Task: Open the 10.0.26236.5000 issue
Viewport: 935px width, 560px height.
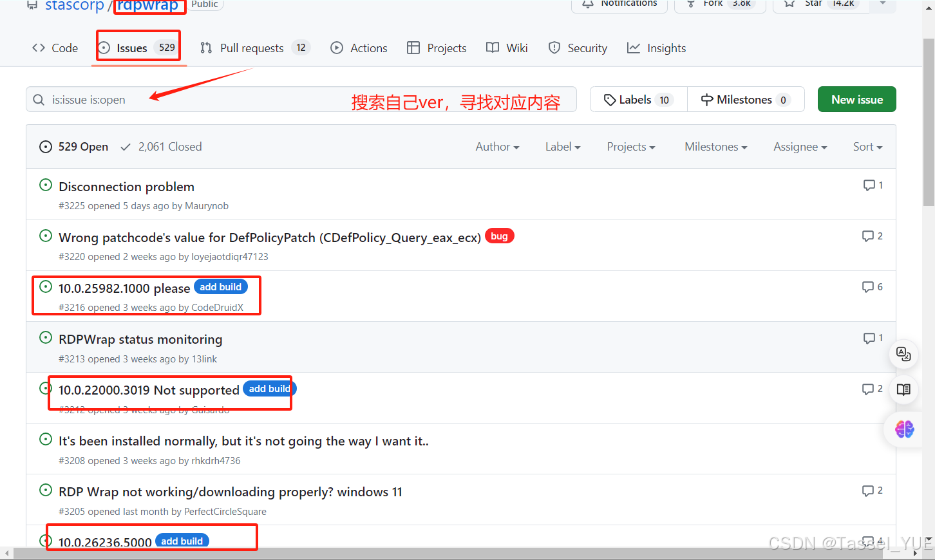Action: 105,542
